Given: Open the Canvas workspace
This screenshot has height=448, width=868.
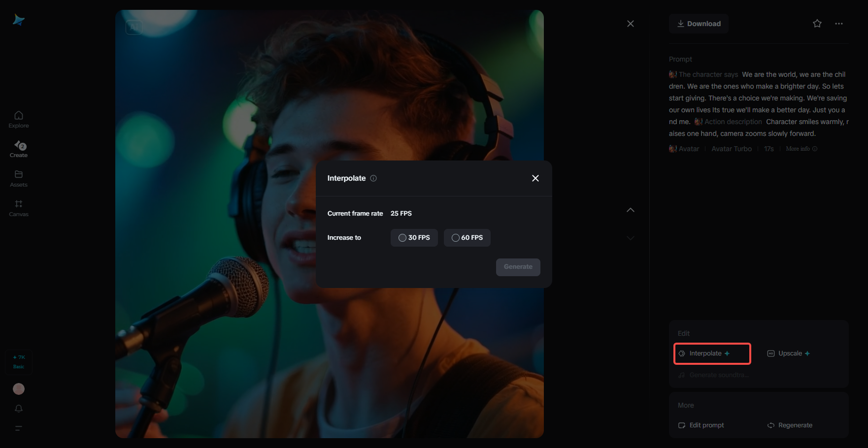Looking at the screenshot, I should click(19, 208).
